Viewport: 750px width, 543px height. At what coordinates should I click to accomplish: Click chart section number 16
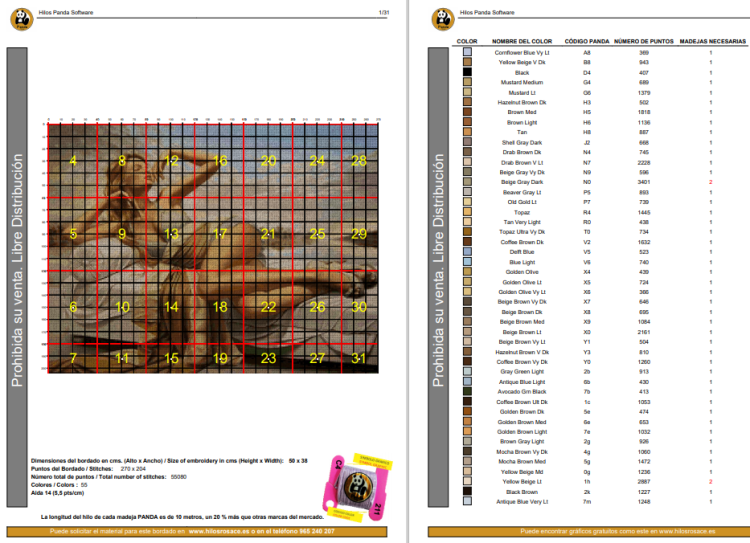coord(220,161)
